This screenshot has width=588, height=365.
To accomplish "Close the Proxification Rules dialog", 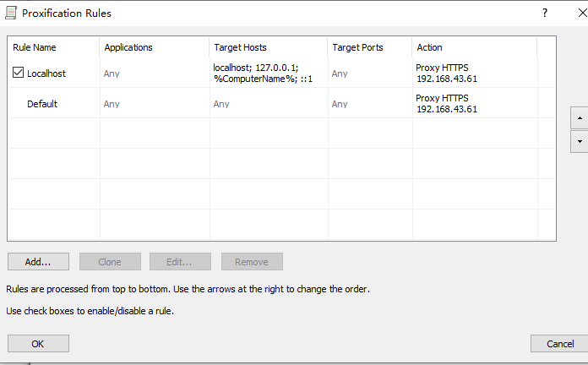I will pos(582,14).
